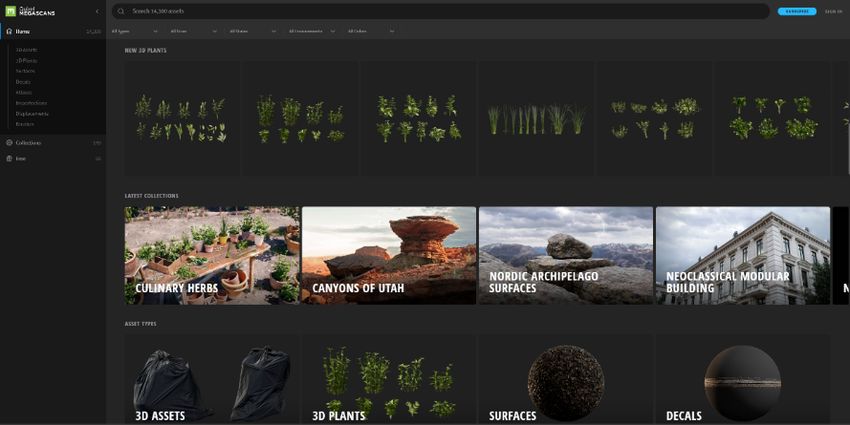Image resolution: width=850 pixels, height=425 pixels.
Task: Open Atlases in sidebar list
Action: coord(24,92)
